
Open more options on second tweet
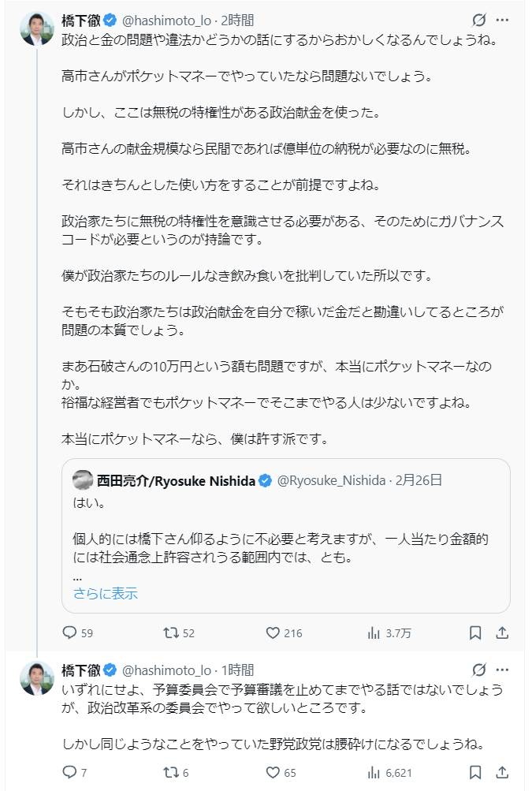pos(502,670)
